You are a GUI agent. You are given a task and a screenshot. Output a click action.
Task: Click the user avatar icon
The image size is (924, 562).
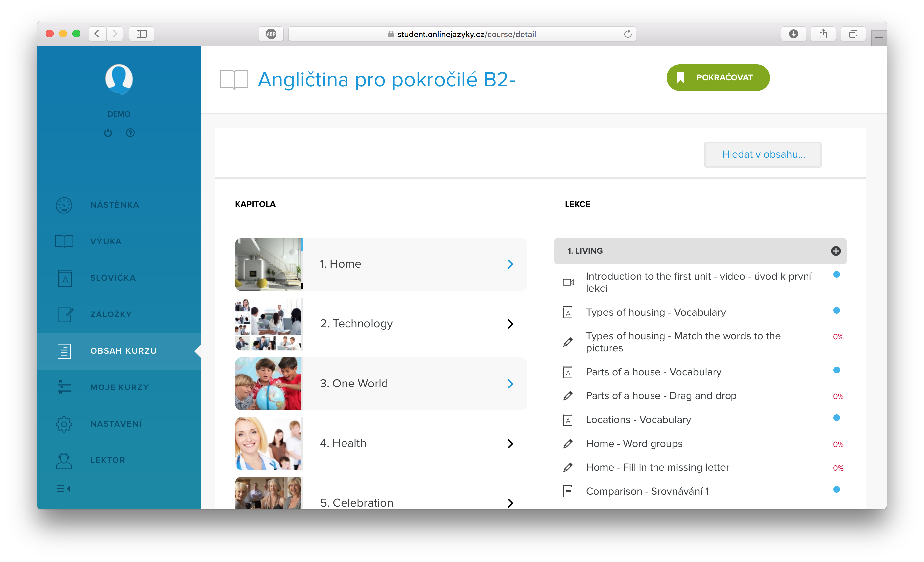(119, 79)
